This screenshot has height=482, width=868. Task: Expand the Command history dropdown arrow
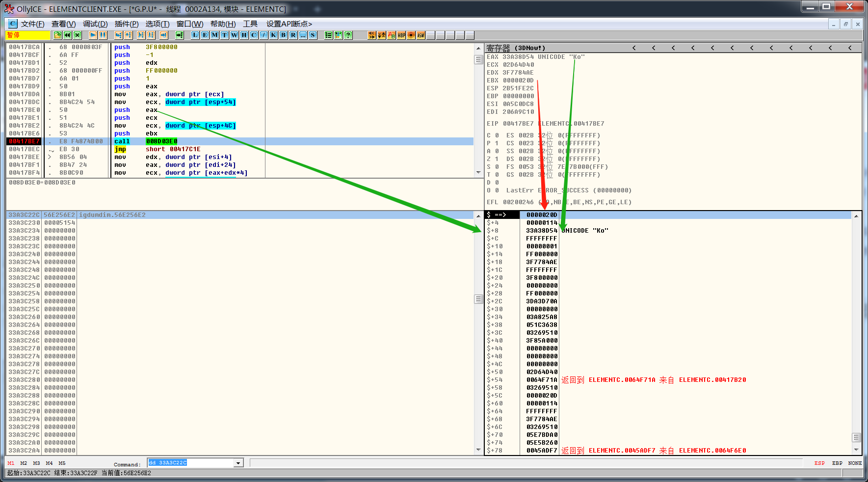pos(238,463)
